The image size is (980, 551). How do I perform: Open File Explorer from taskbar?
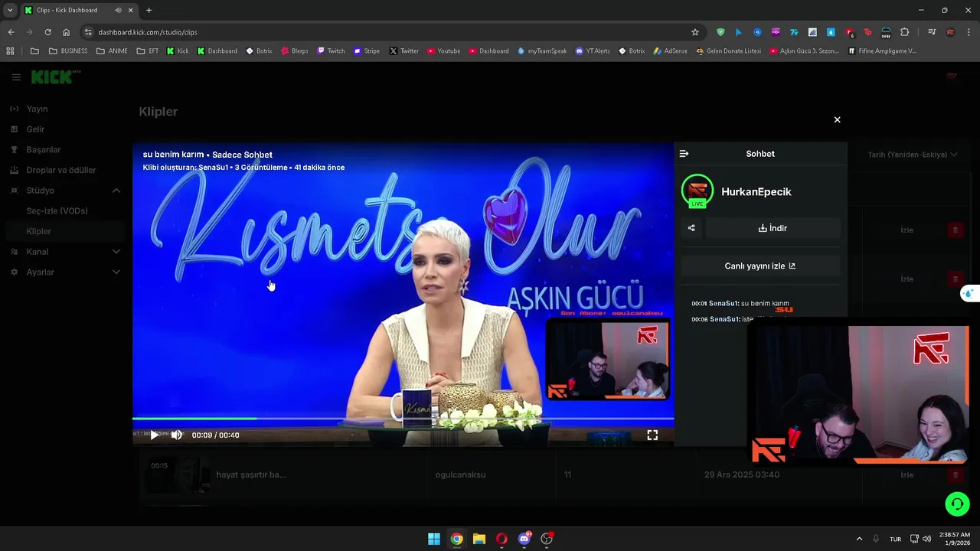point(479,539)
